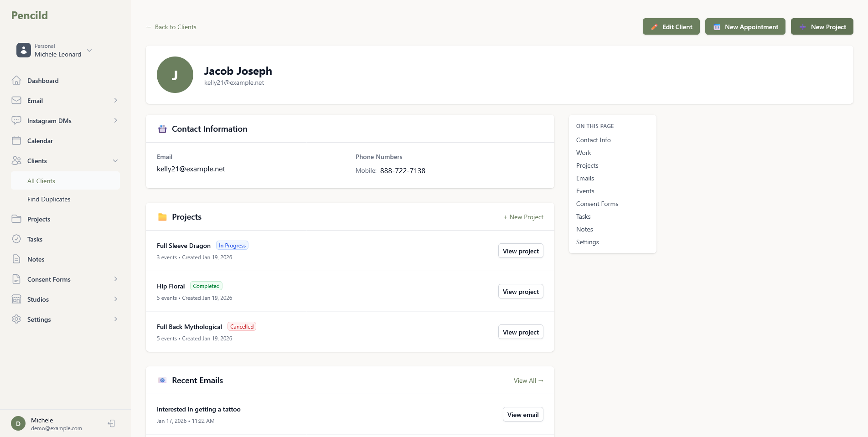The width and height of the screenshot is (868, 437).
Task: Collapse the Clients section in the sidebar
Action: click(x=115, y=160)
